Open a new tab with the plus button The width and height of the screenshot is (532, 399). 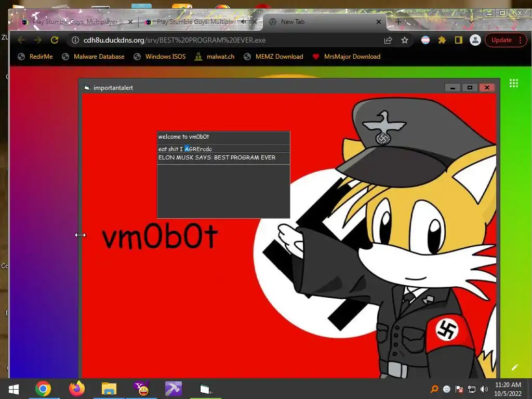398,22
